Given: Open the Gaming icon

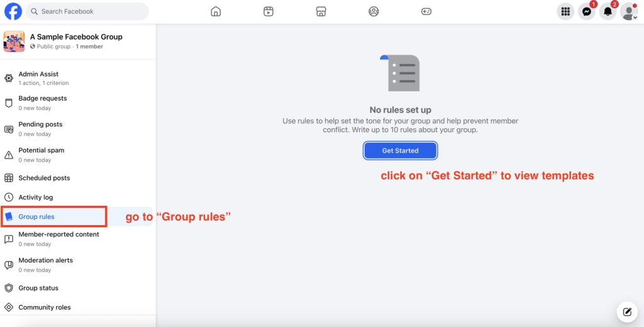Looking at the screenshot, I should [426, 11].
